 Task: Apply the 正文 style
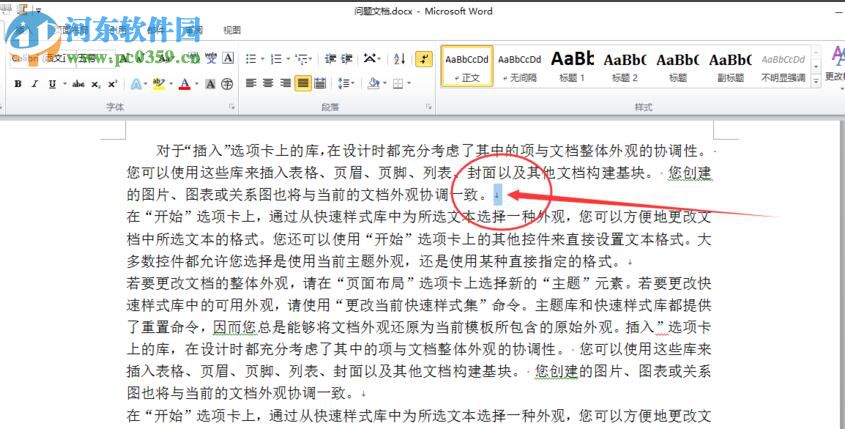(x=467, y=66)
